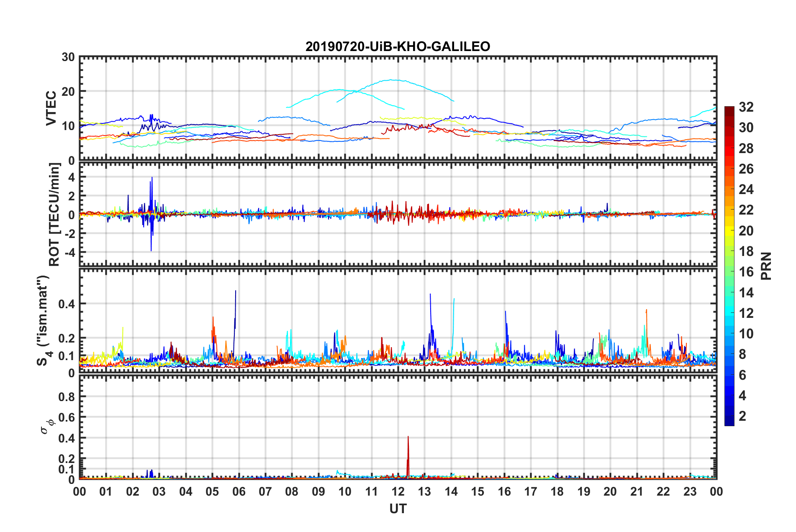Image resolution: width=796 pixels, height=532 pixels.
Task: Click the ROT [TECU/min] axis label
Action: click(54, 215)
